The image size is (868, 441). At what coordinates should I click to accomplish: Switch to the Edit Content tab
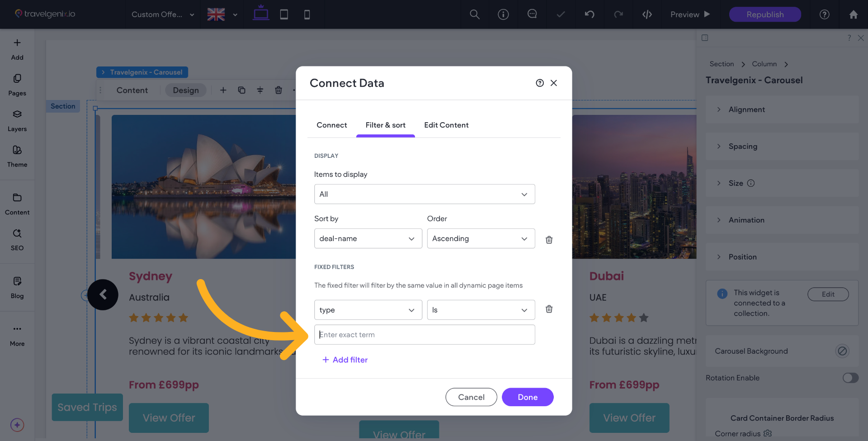coord(446,125)
